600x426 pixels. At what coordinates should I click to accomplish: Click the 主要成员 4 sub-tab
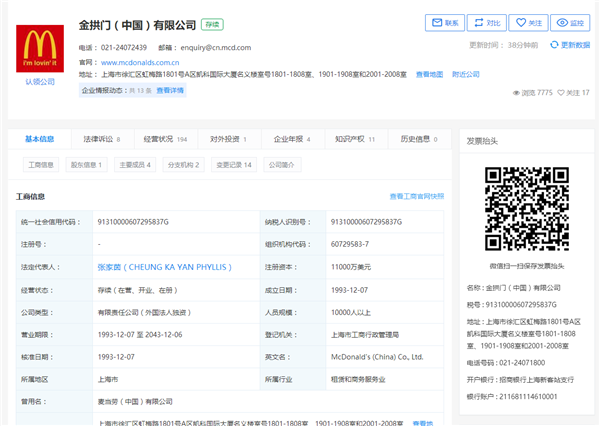135,165
